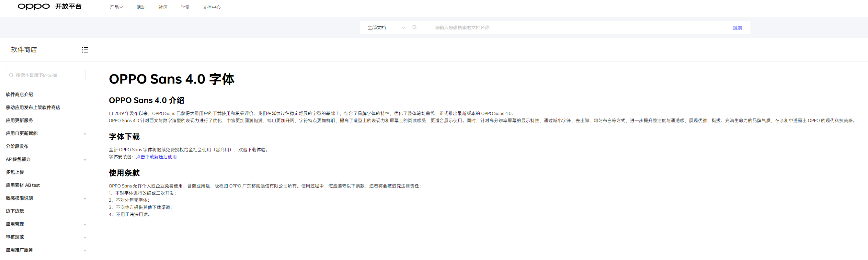Open the 社区 nav item
The width and height of the screenshot is (868, 260).
[163, 7]
